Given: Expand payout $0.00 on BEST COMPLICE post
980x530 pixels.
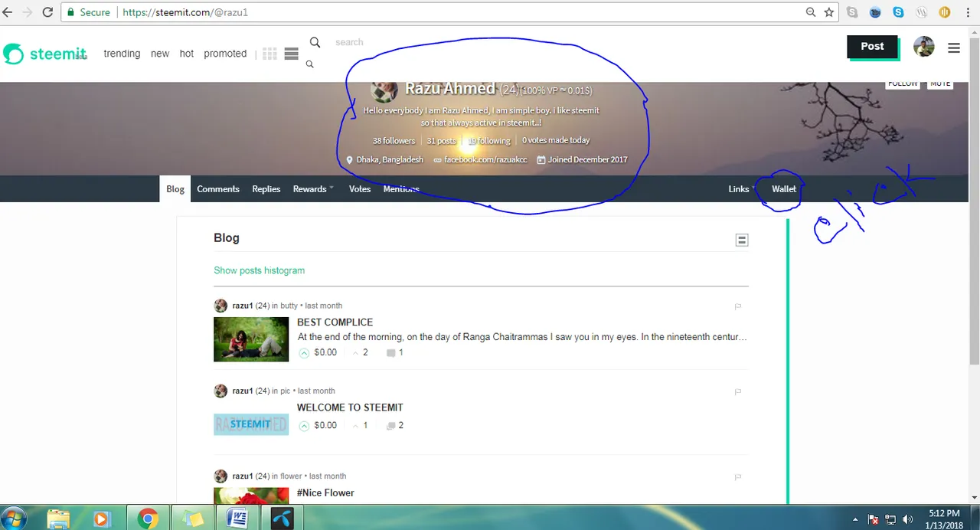Looking at the screenshot, I should 325,352.
